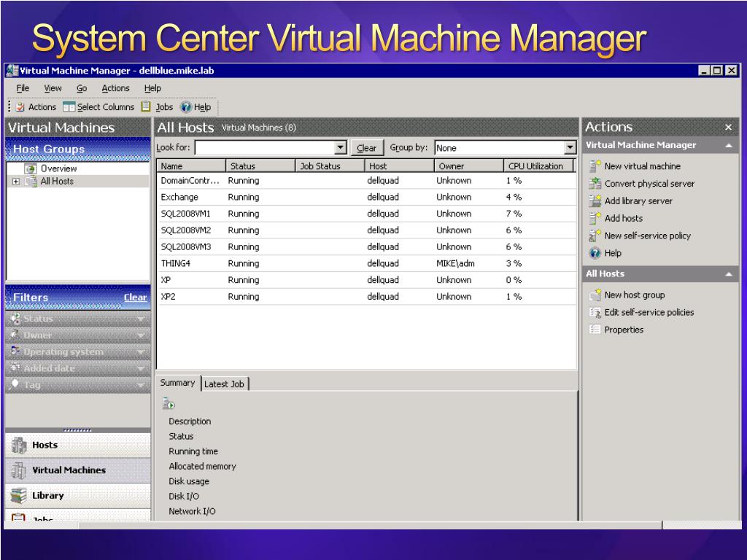This screenshot has height=560, width=747.
Task: Click the Overview icon in Host Groups
Action: click(x=31, y=168)
